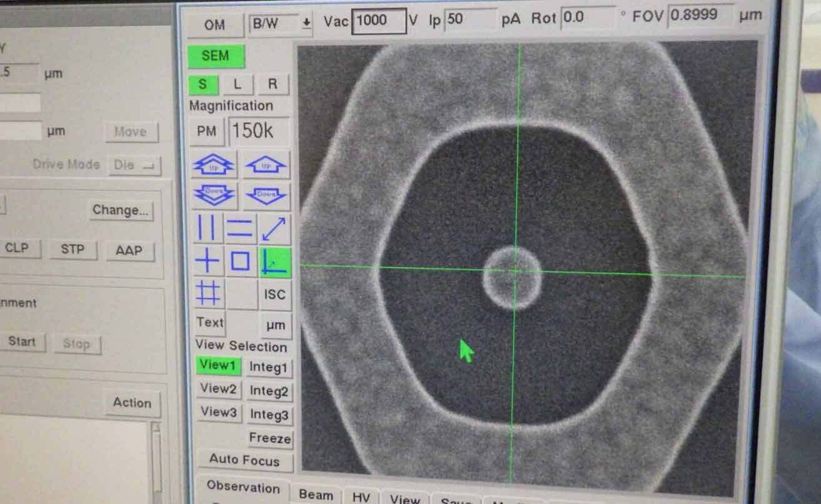
Task: Click the FOV field showing 0.8999
Action: [x=700, y=16]
